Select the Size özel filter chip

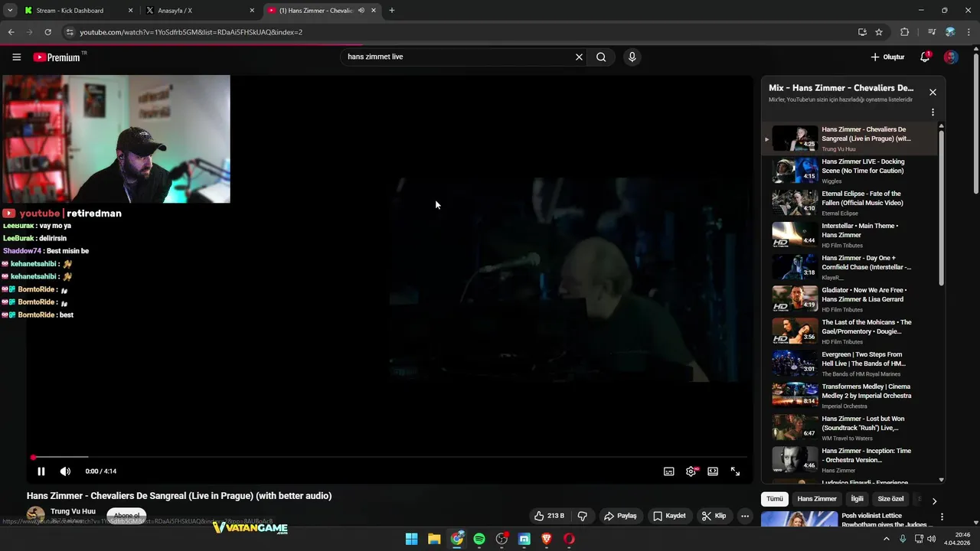click(x=890, y=499)
